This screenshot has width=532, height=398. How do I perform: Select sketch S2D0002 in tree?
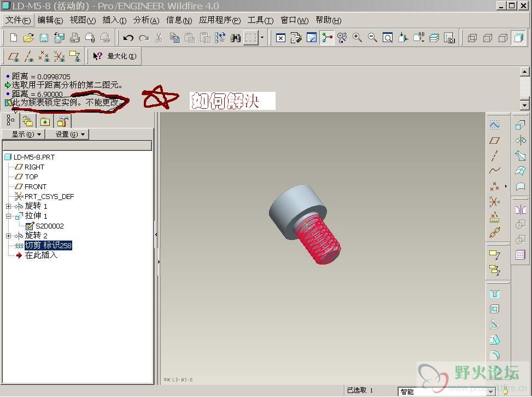(50, 226)
